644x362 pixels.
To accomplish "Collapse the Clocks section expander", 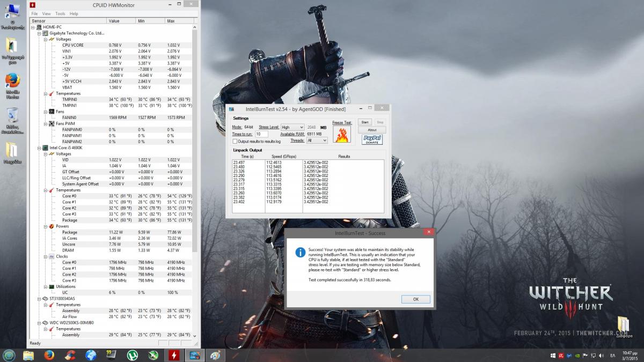I will 45,256.
